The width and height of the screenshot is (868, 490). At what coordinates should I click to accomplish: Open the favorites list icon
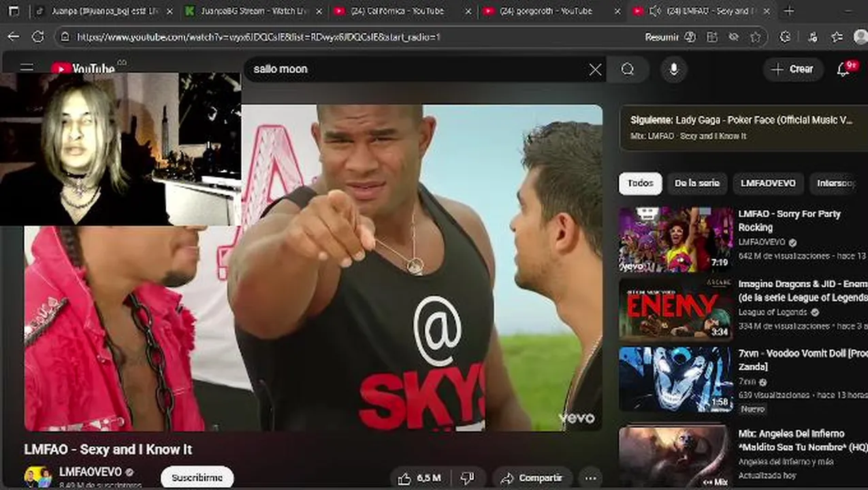[837, 37]
